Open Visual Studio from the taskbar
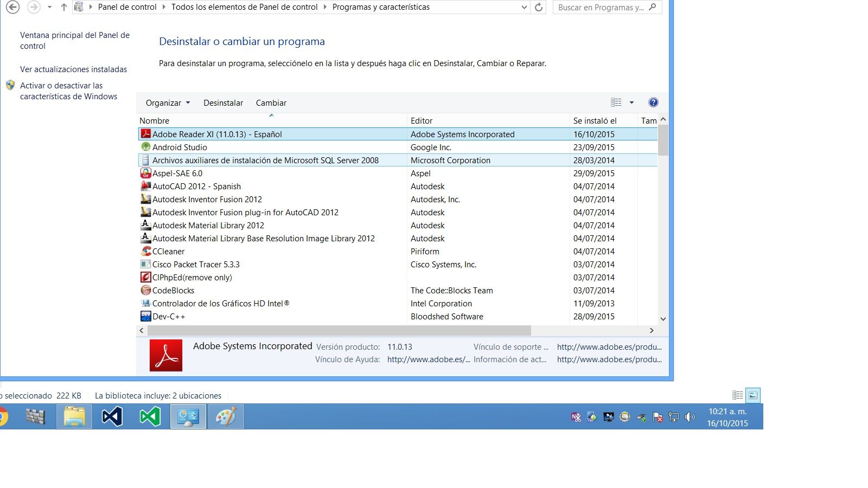The height and width of the screenshot is (488, 868). click(x=112, y=416)
